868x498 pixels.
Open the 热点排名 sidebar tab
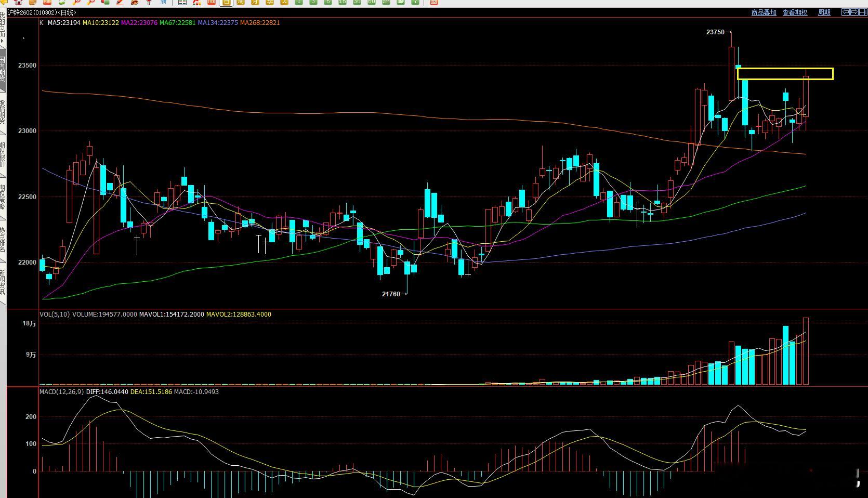[x=3, y=240]
